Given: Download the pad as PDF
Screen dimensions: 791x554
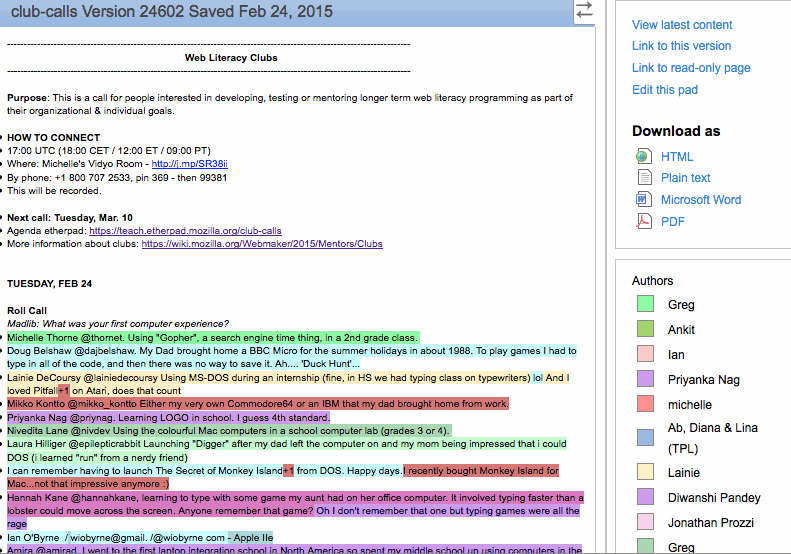Looking at the screenshot, I should click(x=673, y=221).
